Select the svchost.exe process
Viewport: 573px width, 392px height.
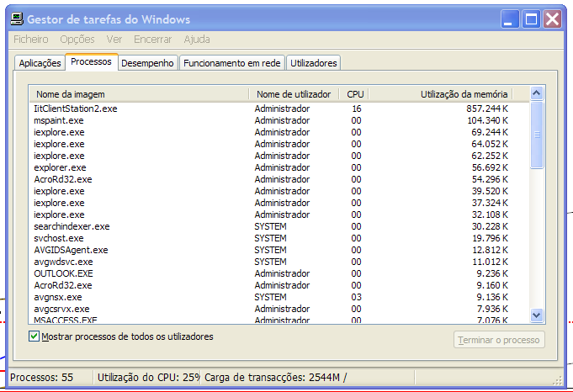coord(279,238)
